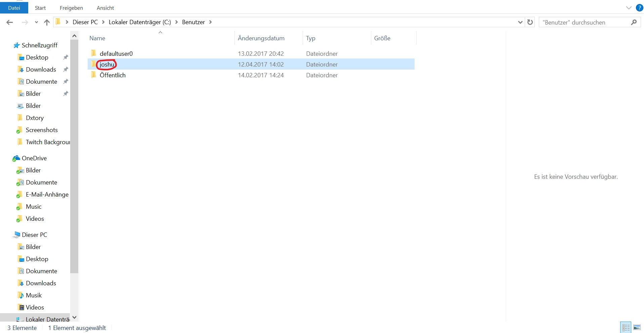Click pin icon next to Downloads
This screenshot has height=333, width=644.
point(66,69)
